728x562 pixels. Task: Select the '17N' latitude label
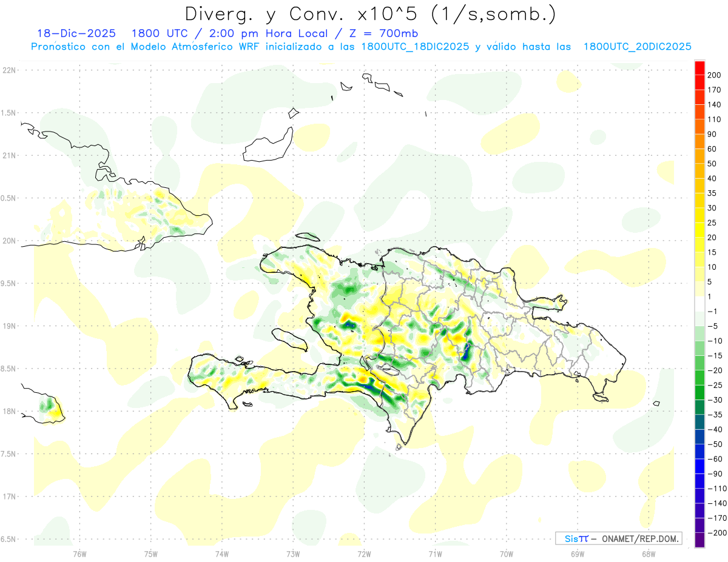(8, 497)
